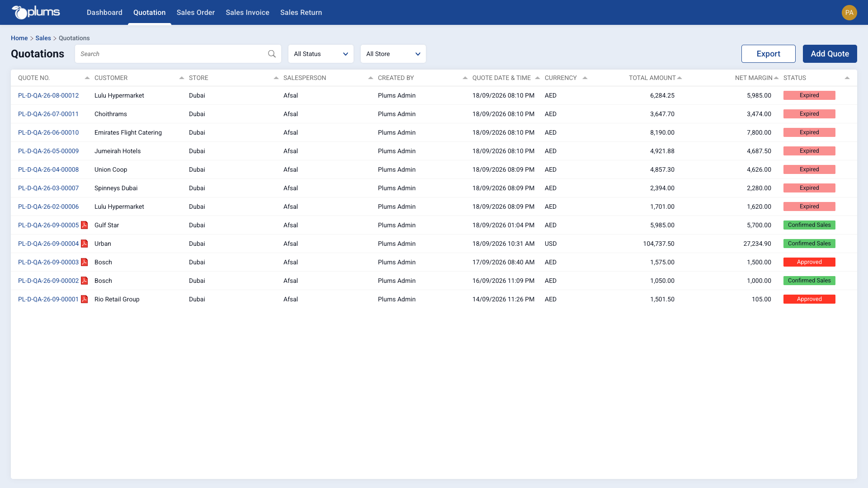Screen dimensions: 868x488
Task: Open quote PL-D-QA-26-07-00011
Action: click(x=48, y=114)
